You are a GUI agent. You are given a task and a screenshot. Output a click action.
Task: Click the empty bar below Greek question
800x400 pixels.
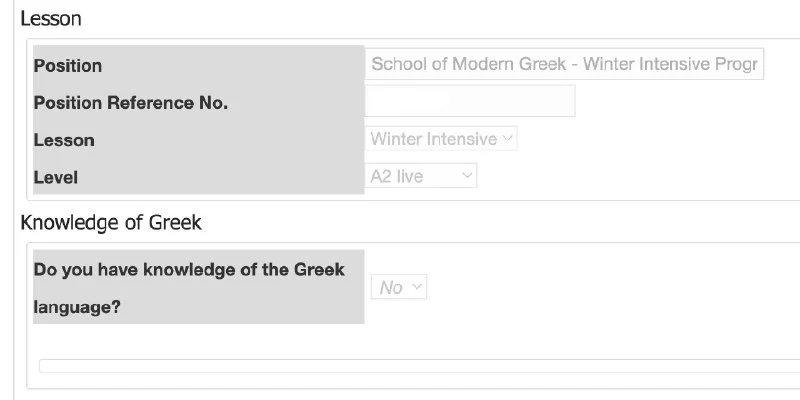pos(419,366)
